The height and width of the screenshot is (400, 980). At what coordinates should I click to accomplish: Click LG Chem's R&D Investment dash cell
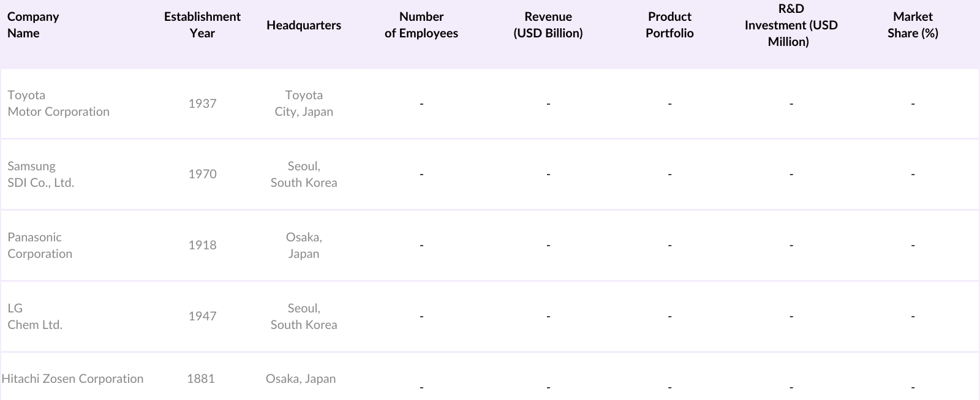(791, 317)
